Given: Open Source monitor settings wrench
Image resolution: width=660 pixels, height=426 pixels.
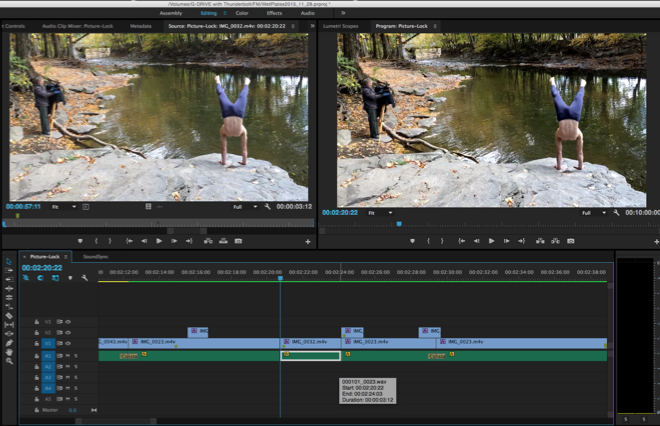Looking at the screenshot, I should 267,207.
